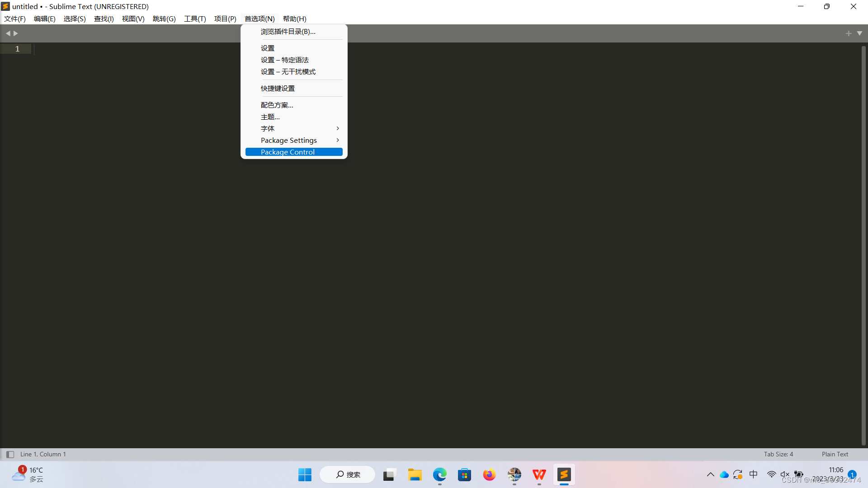Screen dimensions: 868x488
Task: Toggle the sidebar icon in the status bar
Action: coord(9,454)
